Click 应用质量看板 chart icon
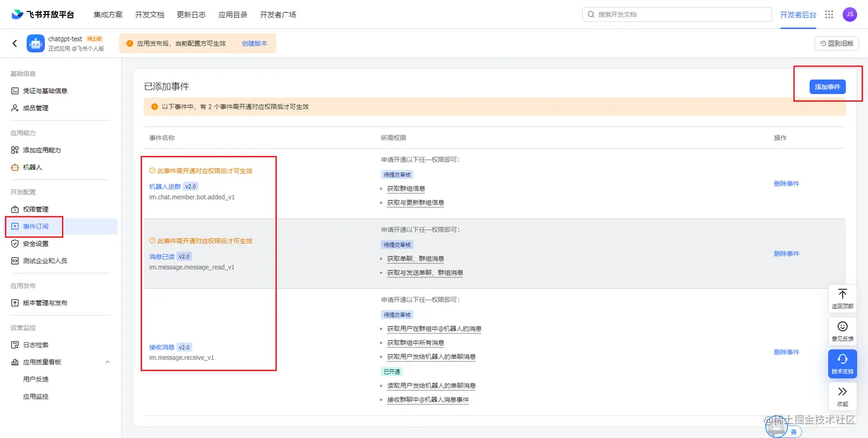The width and height of the screenshot is (868, 438). 15,362
